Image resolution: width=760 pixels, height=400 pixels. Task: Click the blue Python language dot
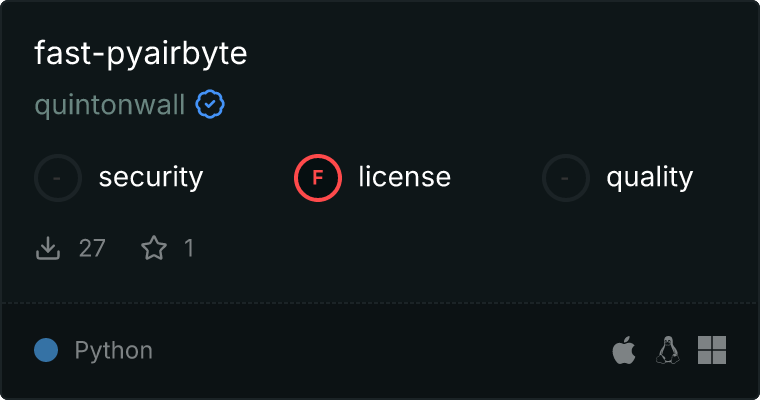coord(46,350)
